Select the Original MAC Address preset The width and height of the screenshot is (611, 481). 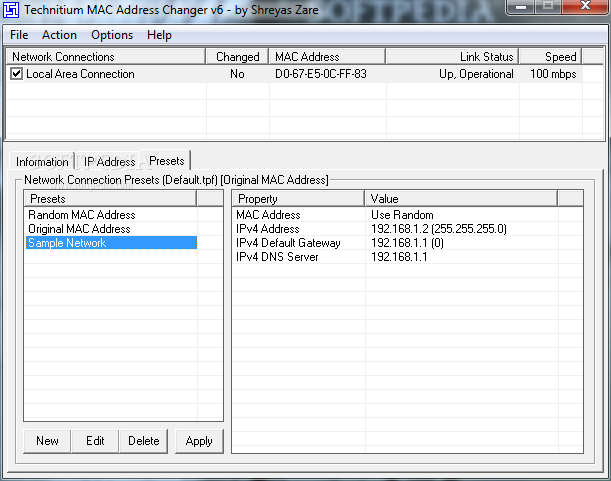[111, 229]
